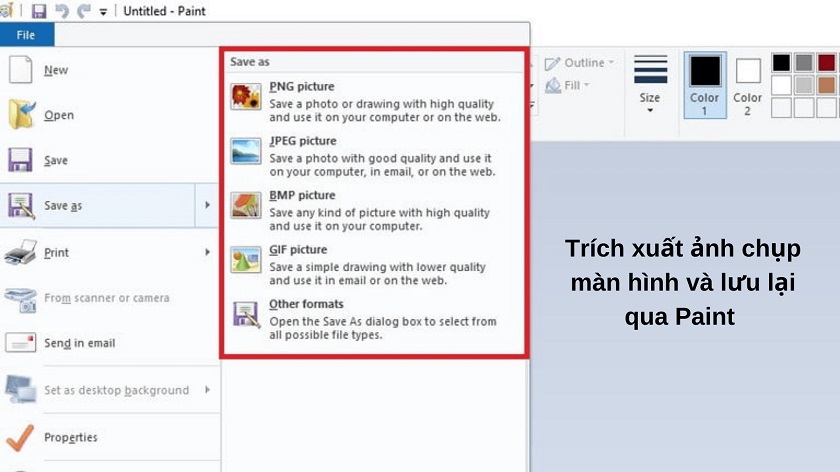Image resolution: width=840 pixels, height=472 pixels.
Task: Pick white from the color palette
Action: (x=781, y=85)
